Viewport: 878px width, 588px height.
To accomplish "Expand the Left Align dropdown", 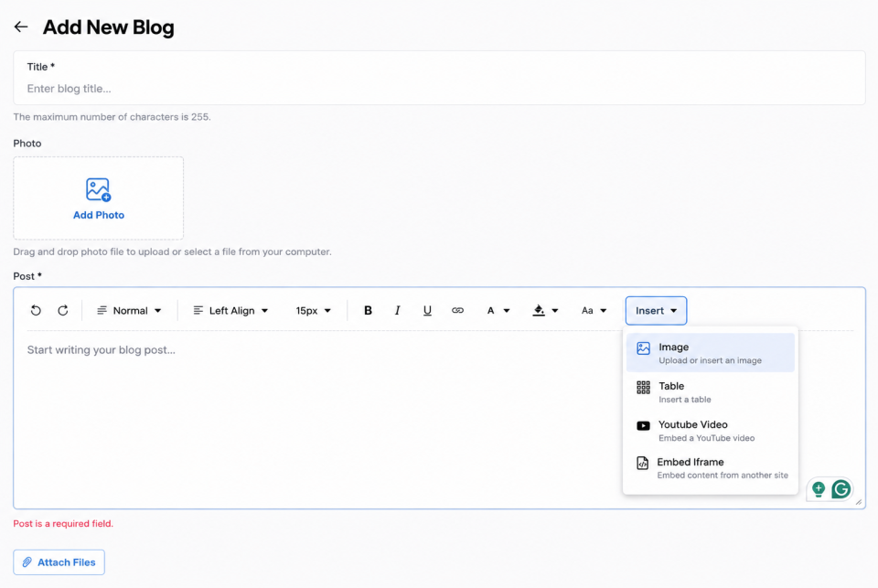I will pos(230,310).
